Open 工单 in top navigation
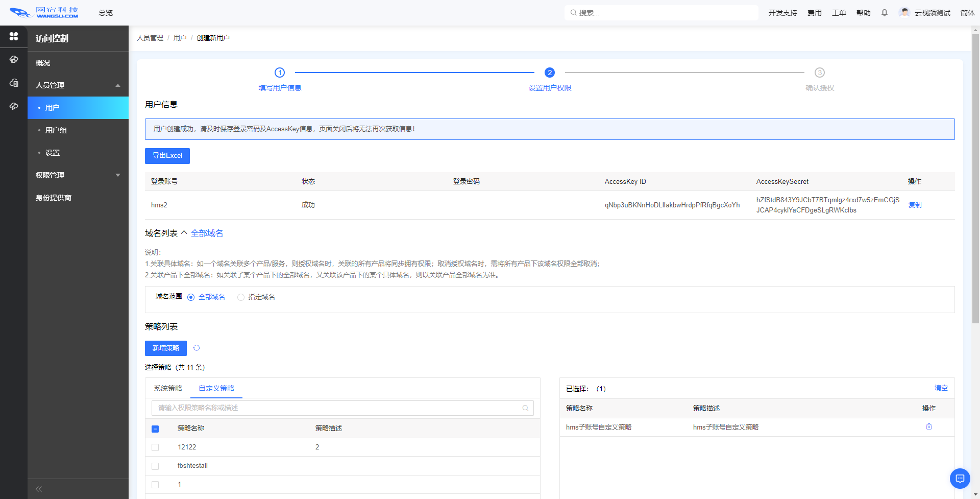Image resolution: width=980 pixels, height=499 pixels. 839,13
